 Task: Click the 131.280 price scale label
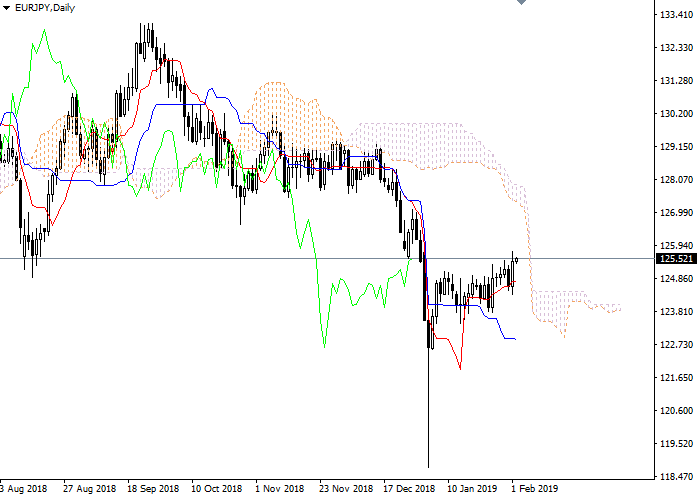coord(676,81)
